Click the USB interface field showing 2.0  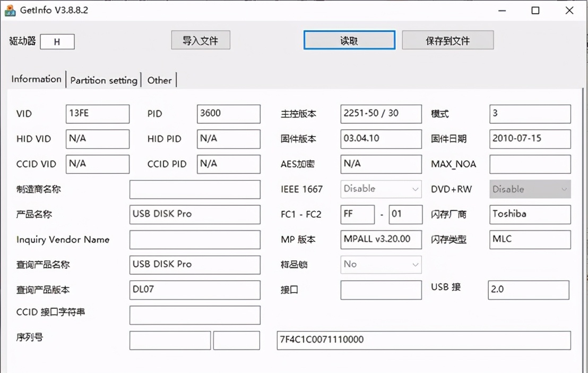point(528,290)
